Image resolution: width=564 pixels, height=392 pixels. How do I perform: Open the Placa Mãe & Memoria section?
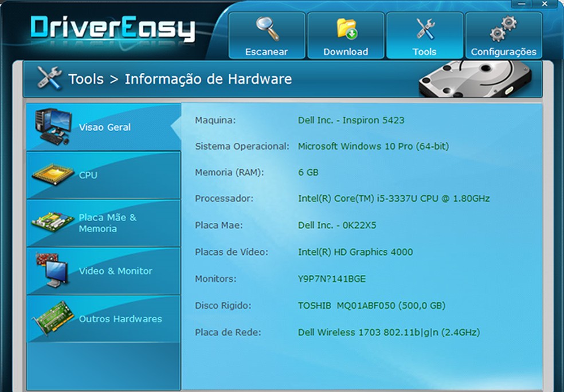click(103, 224)
